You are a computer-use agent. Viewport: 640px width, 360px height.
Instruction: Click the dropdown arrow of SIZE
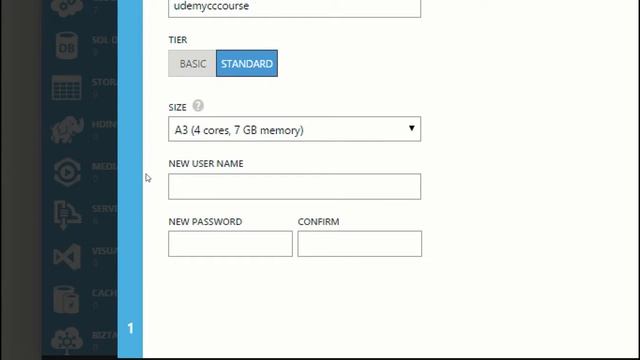[x=411, y=129]
